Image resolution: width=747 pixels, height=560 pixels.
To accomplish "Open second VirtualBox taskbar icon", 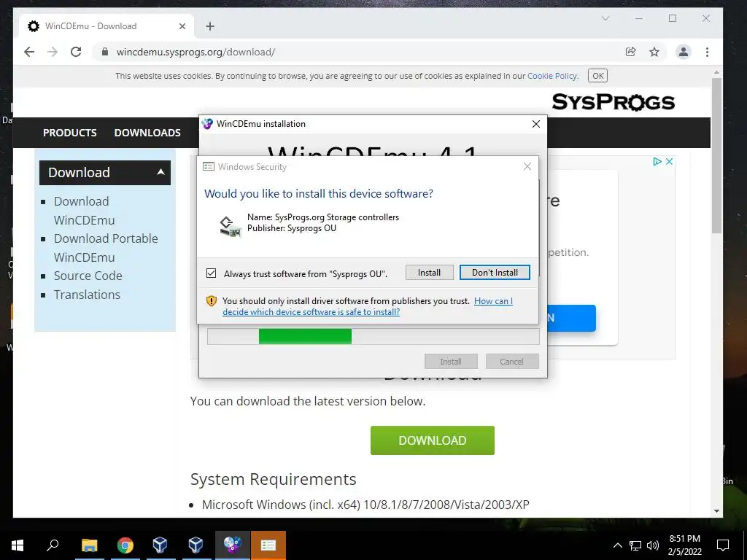I will pos(196,545).
